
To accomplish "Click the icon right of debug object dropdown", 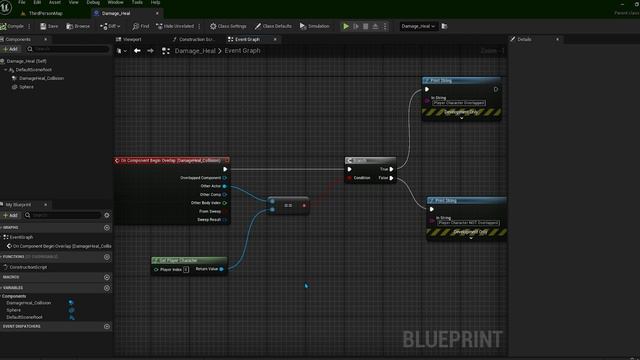I will [444, 26].
